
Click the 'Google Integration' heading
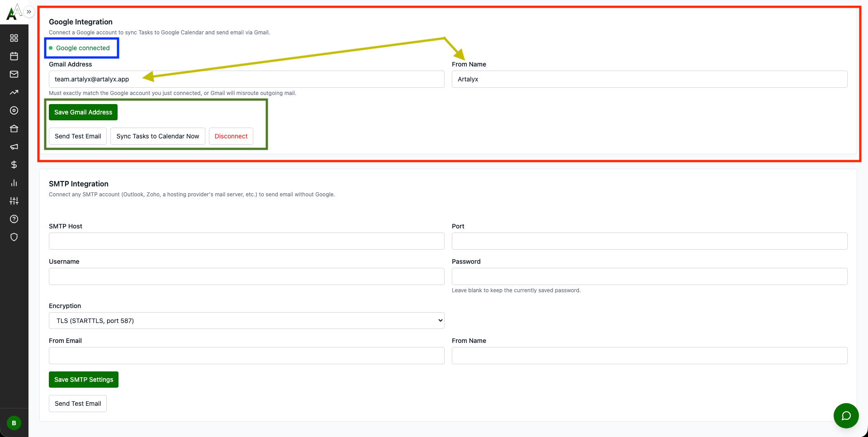(81, 22)
